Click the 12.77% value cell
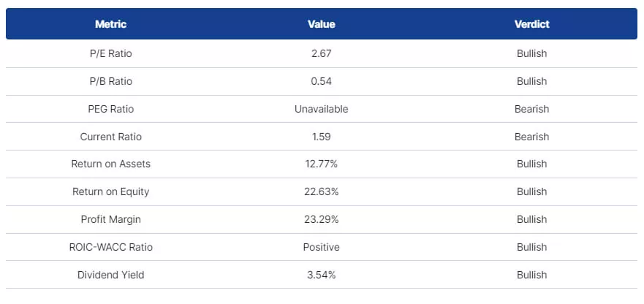644x304 pixels. (x=322, y=164)
